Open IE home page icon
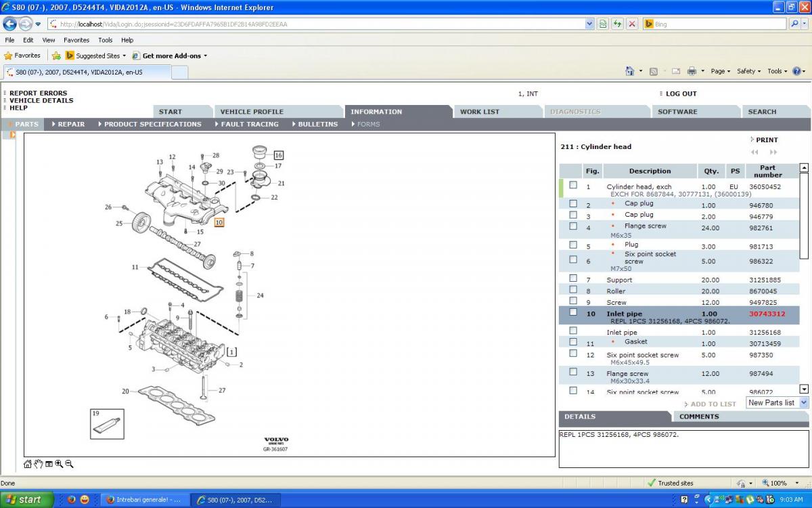This screenshot has height=508, width=812. pos(630,71)
